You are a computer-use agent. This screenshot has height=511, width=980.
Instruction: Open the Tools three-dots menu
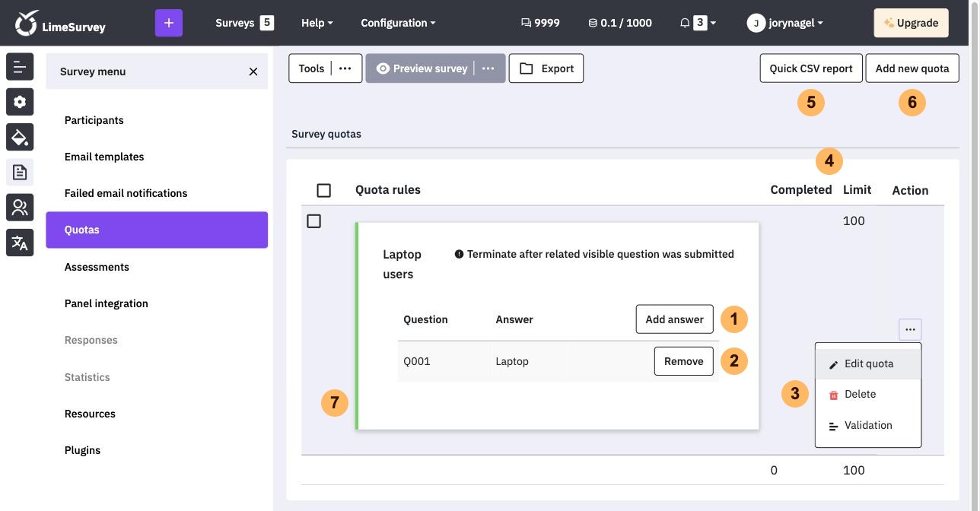coord(345,68)
